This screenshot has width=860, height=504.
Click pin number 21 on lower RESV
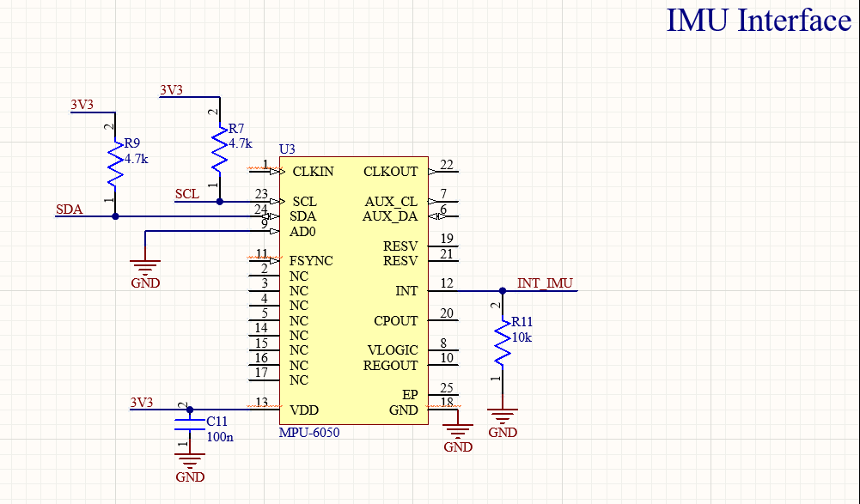point(447,254)
